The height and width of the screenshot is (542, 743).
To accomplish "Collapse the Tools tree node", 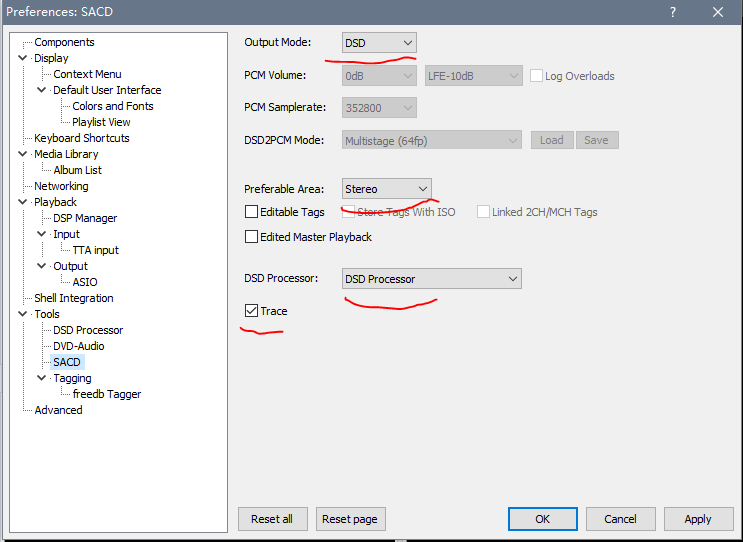I will click(23, 314).
